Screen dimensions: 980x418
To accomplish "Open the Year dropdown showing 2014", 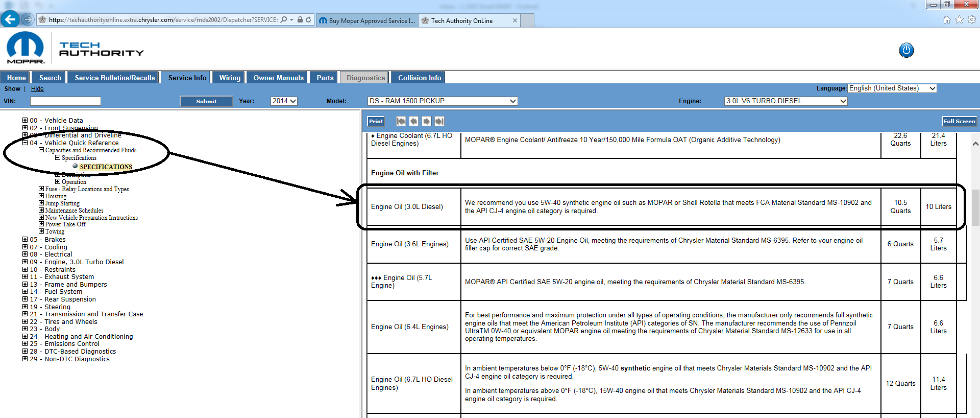I will tap(284, 101).
